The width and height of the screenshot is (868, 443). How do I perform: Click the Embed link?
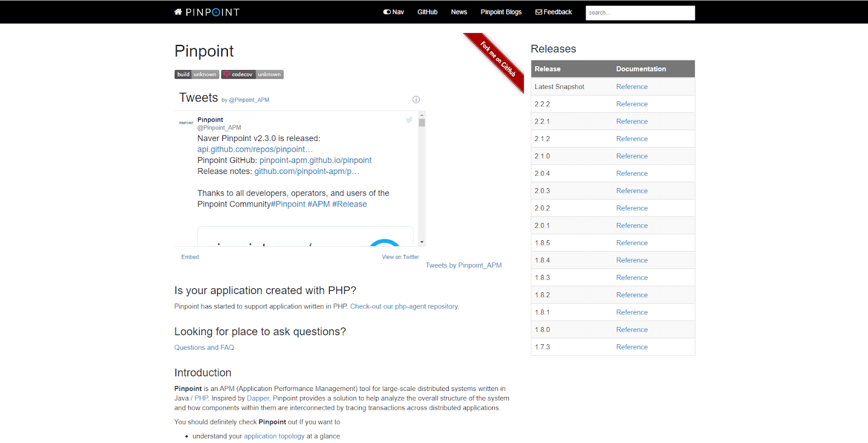(190, 257)
